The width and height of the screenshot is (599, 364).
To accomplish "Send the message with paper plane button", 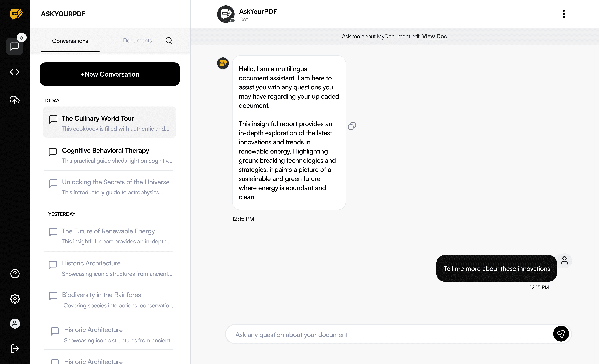I will pos(561,334).
